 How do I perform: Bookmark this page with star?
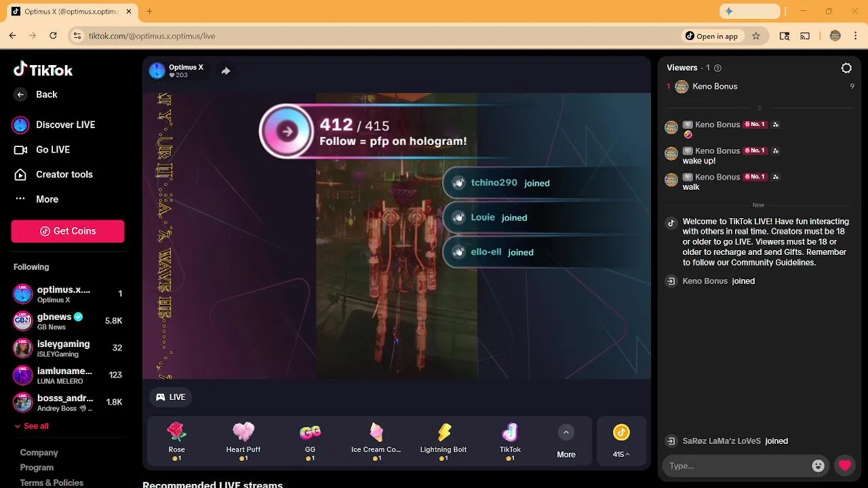click(x=756, y=36)
